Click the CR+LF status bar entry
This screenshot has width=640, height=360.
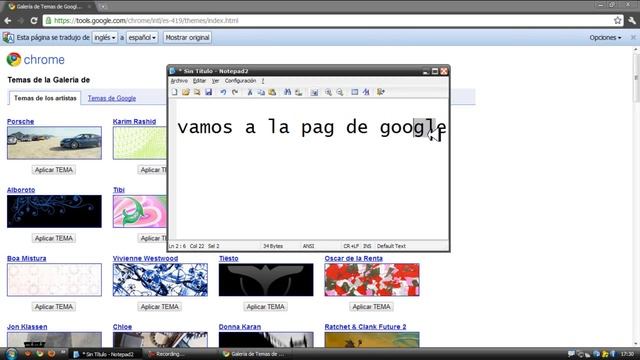(351, 246)
